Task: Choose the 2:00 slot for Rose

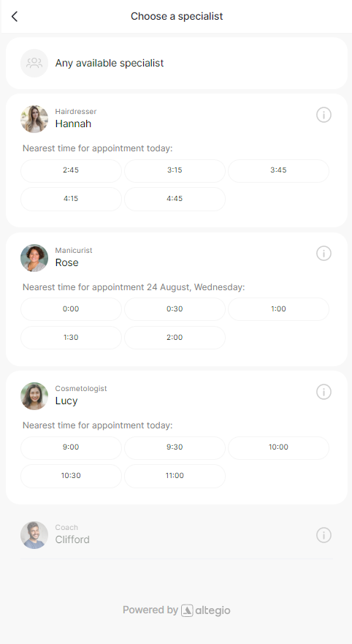Action: pyautogui.click(x=175, y=338)
